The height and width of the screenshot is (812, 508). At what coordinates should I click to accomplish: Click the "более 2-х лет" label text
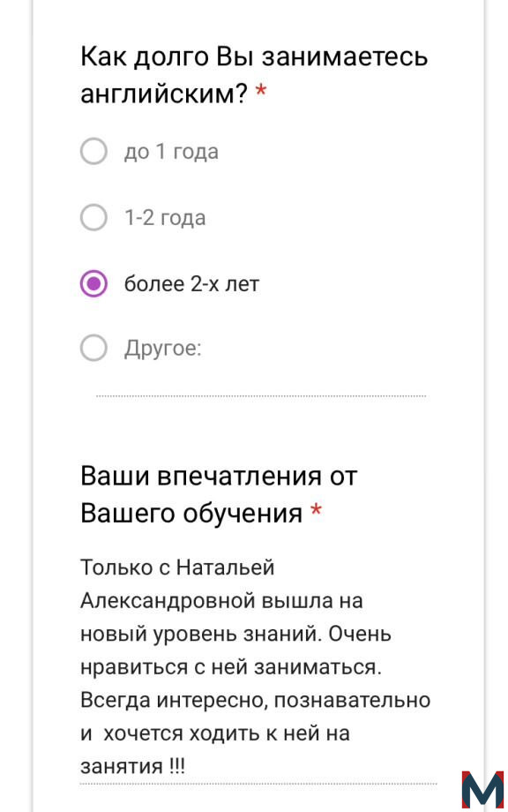191,284
